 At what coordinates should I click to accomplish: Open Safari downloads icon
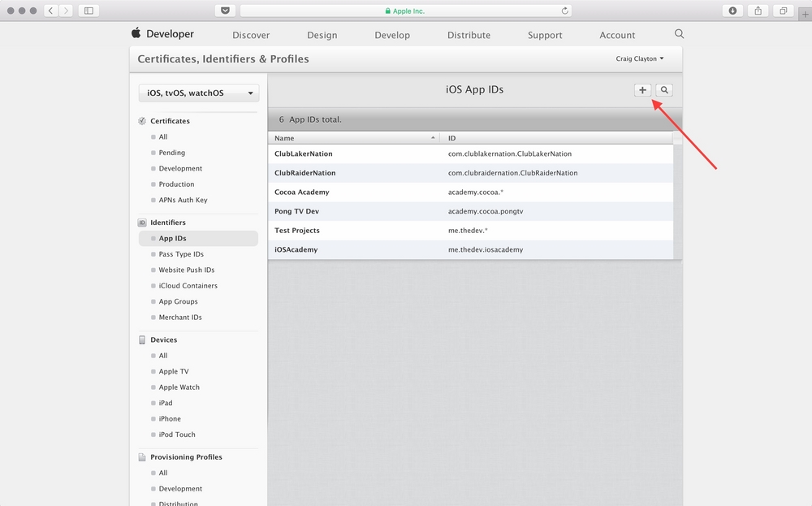(x=732, y=11)
